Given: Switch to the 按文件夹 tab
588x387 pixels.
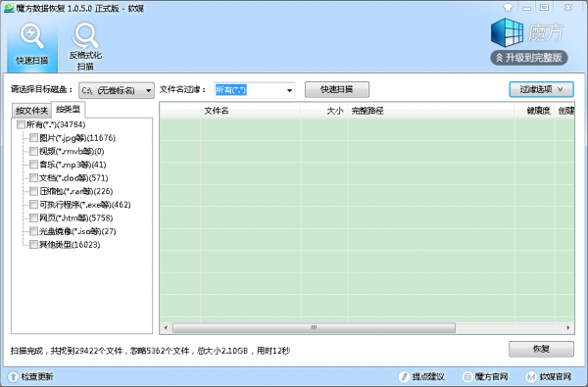Looking at the screenshot, I should click(x=31, y=111).
